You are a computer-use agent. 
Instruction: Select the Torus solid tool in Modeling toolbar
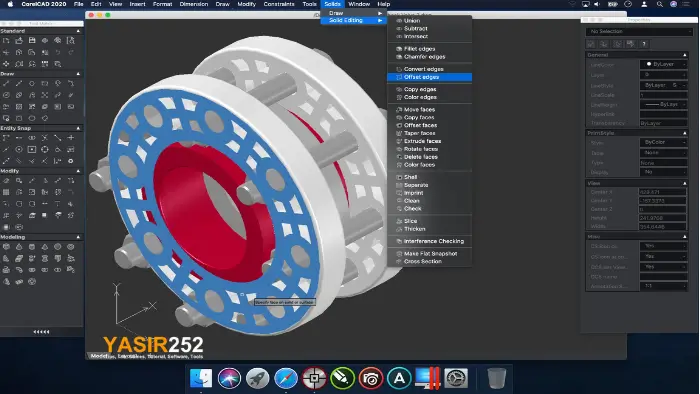pyautogui.click(x=71, y=247)
